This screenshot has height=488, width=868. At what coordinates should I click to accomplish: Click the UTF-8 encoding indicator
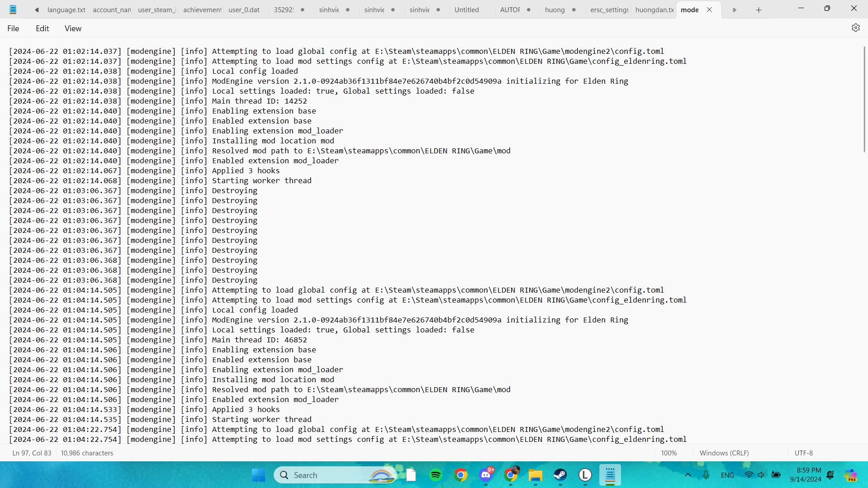(x=803, y=453)
